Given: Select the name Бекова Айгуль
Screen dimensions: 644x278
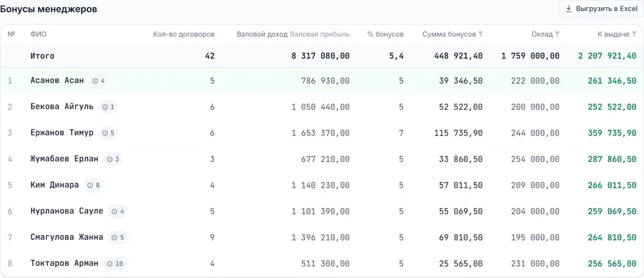Looking at the screenshot, I should click(62, 107).
